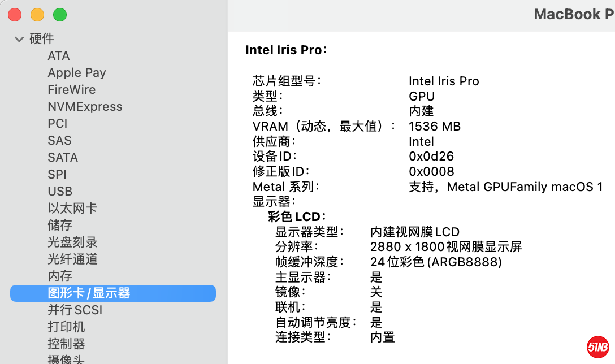Select ATA in the sidebar
This screenshot has width=615, height=364.
click(x=59, y=56)
